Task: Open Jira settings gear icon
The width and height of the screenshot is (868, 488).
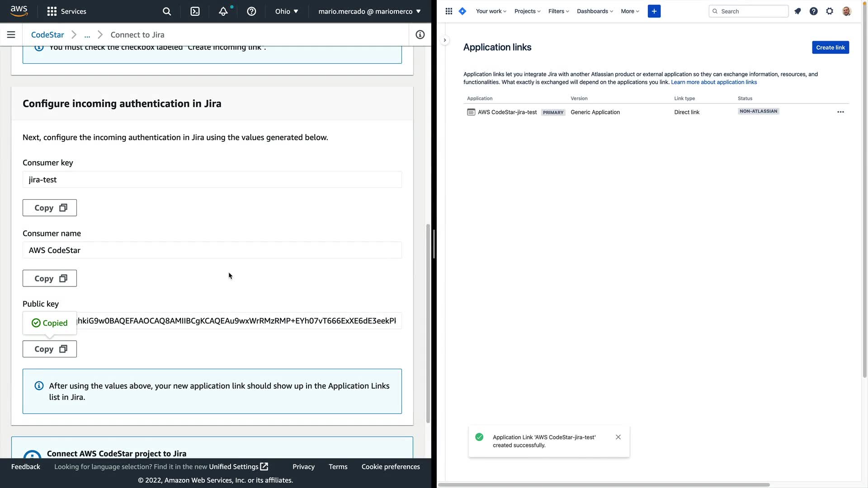Action: pyautogui.click(x=830, y=11)
